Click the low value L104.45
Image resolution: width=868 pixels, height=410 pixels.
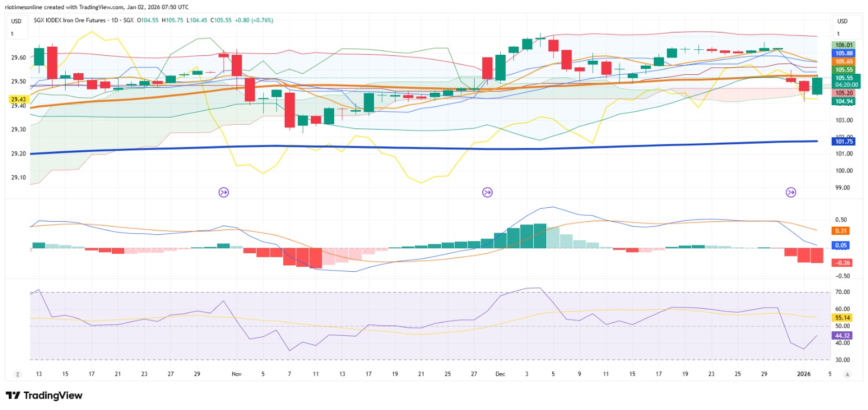197,20
